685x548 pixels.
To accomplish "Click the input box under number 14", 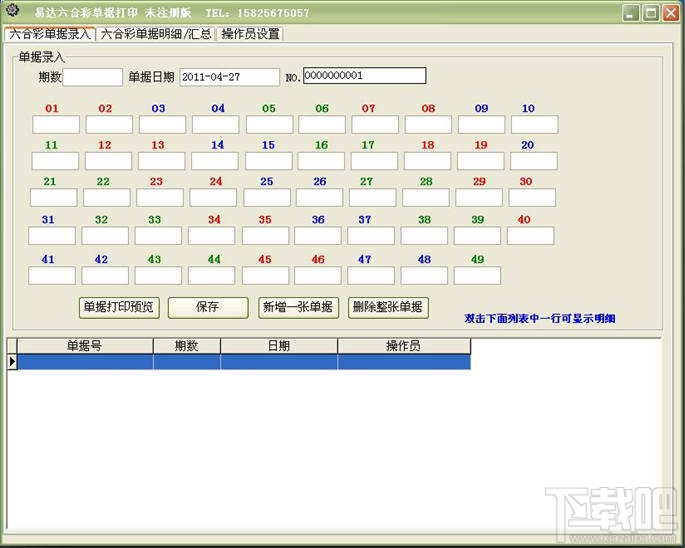I will (214, 161).
